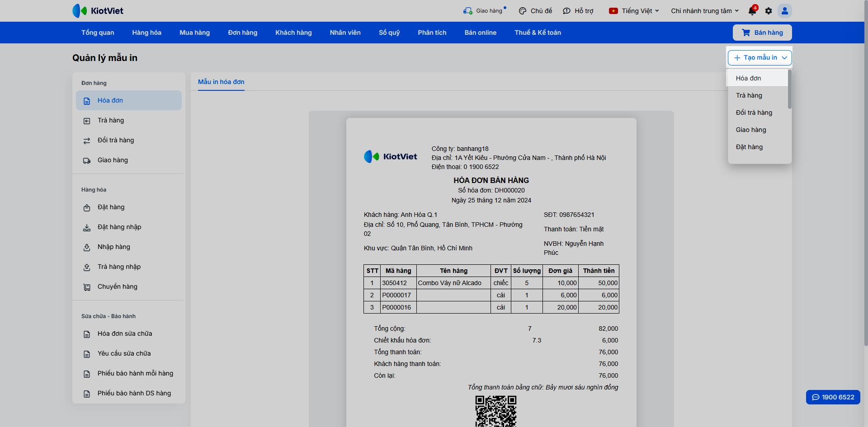Open the notifications bell icon
The width and height of the screenshot is (868, 427).
click(x=752, y=11)
